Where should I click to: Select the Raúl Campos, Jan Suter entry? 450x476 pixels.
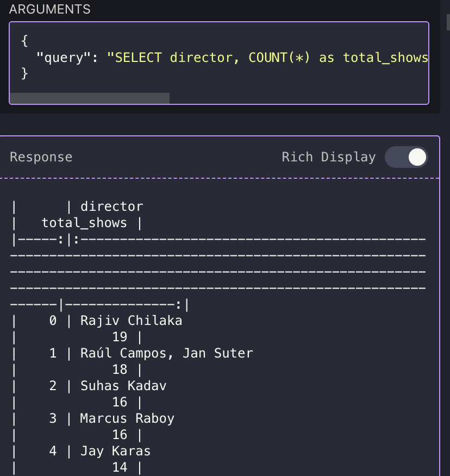pyautogui.click(x=166, y=353)
